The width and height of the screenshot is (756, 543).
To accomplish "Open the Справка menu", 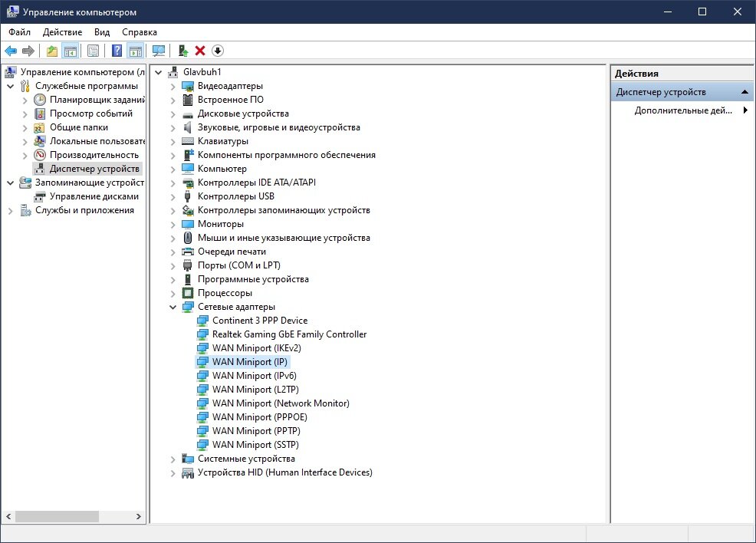I will 140,32.
